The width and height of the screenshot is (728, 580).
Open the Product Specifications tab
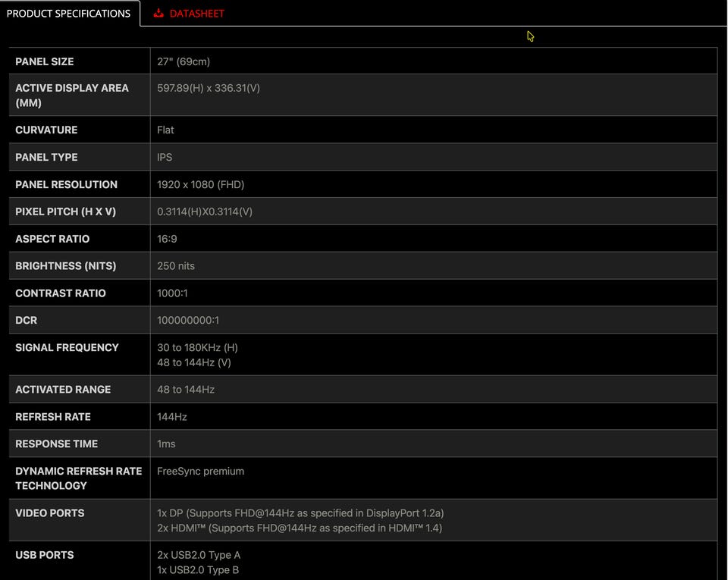coord(69,14)
